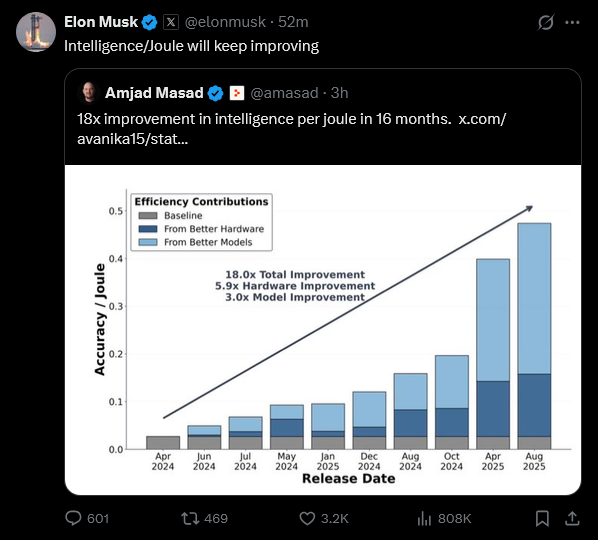Open the three-dot more options menu

(572, 22)
